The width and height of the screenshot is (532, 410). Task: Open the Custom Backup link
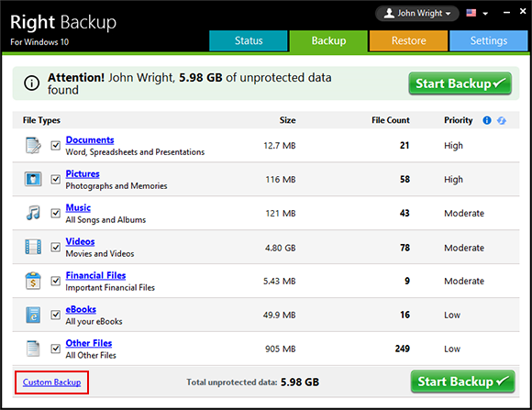[x=52, y=382]
